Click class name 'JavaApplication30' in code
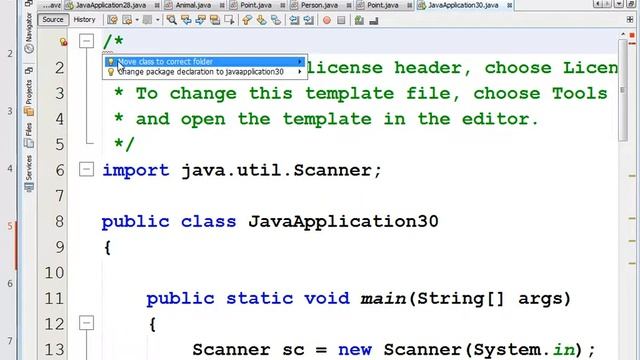The height and width of the screenshot is (360, 640). pos(343,222)
